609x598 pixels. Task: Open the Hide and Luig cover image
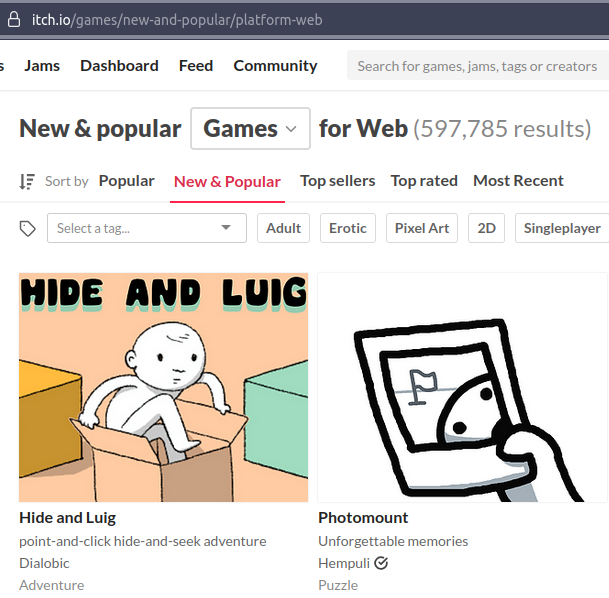pyautogui.click(x=164, y=387)
